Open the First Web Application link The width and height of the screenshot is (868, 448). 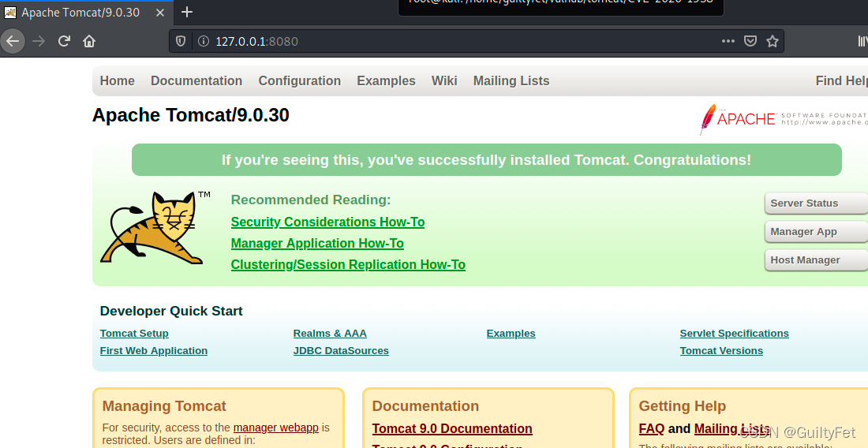(154, 351)
